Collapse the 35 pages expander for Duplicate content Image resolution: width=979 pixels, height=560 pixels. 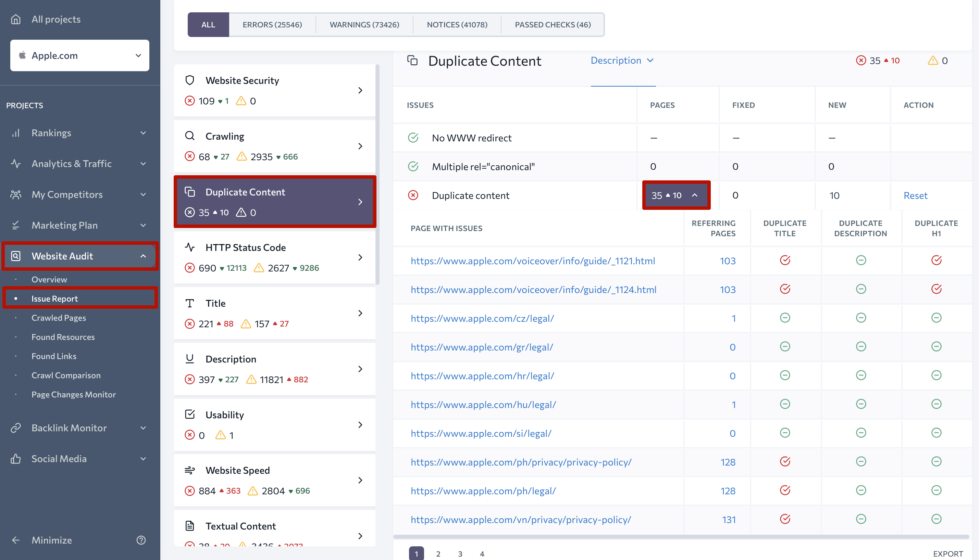coord(695,195)
